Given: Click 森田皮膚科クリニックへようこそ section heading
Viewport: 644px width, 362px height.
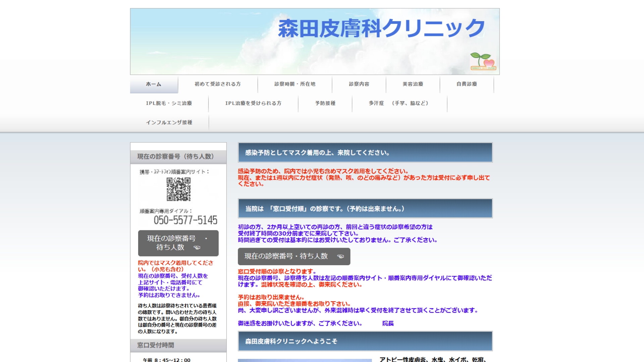Looking at the screenshot, I should pos(291,341).
